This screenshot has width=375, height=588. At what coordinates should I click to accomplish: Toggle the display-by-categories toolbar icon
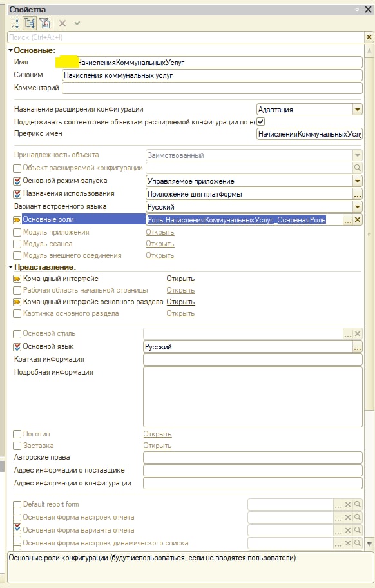(29, 23)
